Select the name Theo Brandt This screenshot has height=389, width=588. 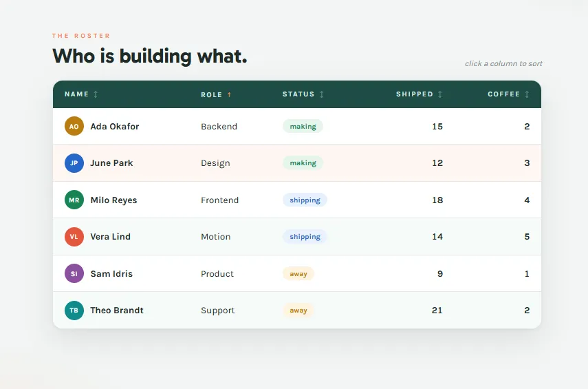tap(117, 310)
